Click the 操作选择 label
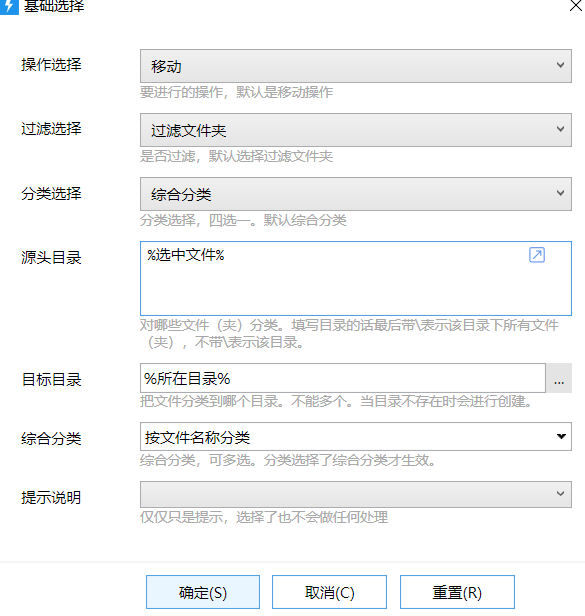585x616 pixels. [x=51, y=65]
